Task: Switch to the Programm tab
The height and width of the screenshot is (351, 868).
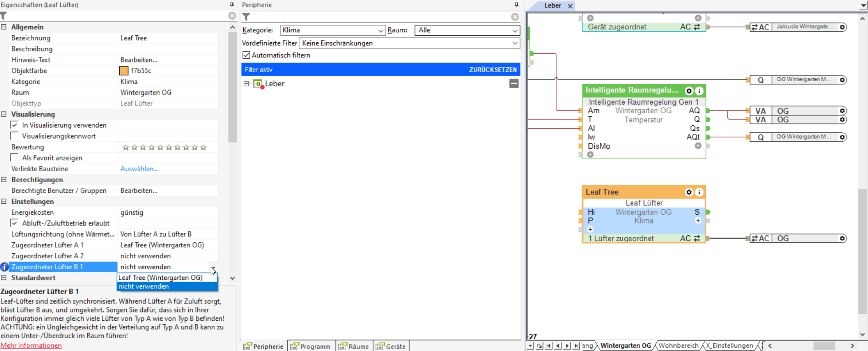Action: point(311,346)
